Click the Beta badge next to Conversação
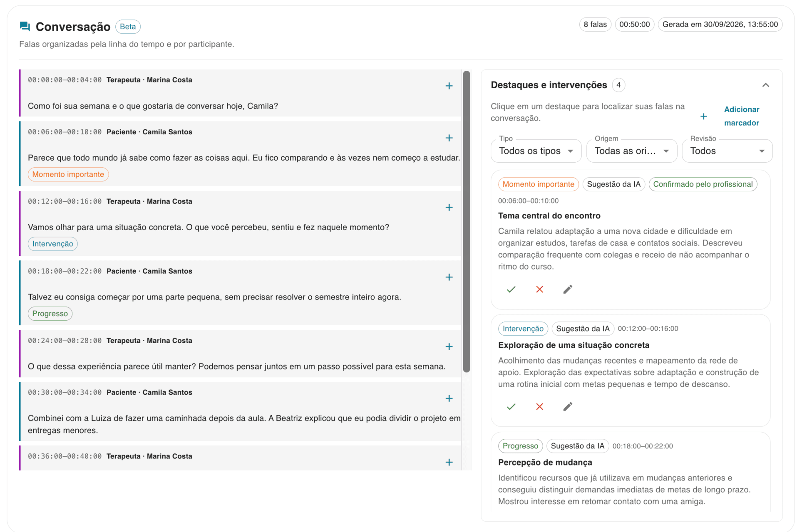Screen dimensions: 802x532 (x=128, y=27)
